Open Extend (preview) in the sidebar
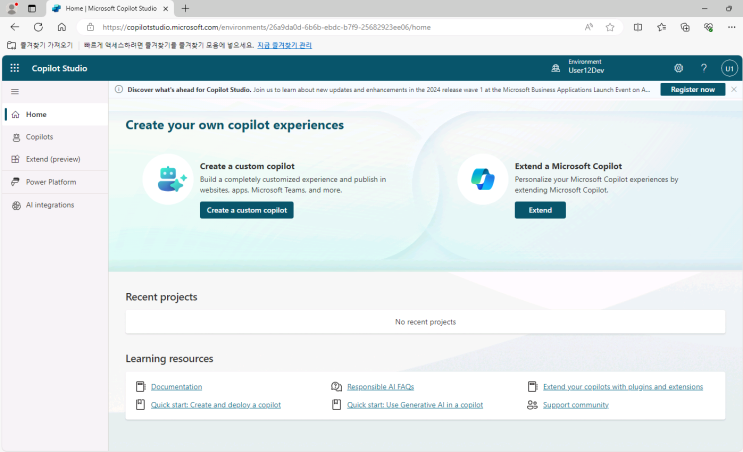The width and height of the screenshot is (743, 452). 56,159
